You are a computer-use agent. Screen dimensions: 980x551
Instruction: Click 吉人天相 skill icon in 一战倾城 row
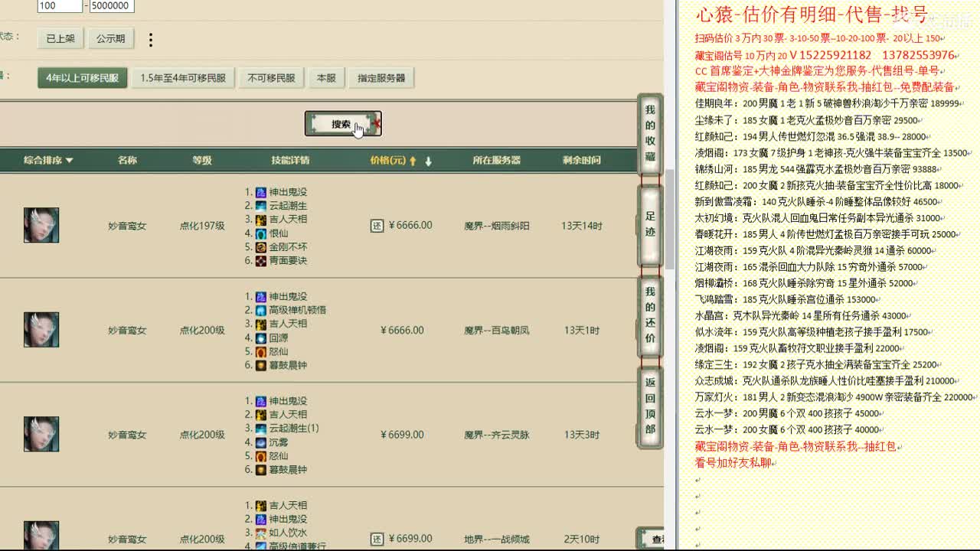tap(260, 505)
